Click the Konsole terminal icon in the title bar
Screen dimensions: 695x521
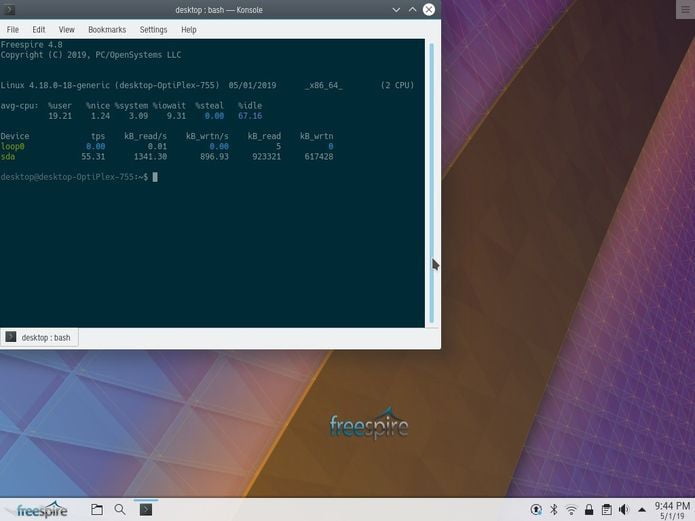coord(9,9)
